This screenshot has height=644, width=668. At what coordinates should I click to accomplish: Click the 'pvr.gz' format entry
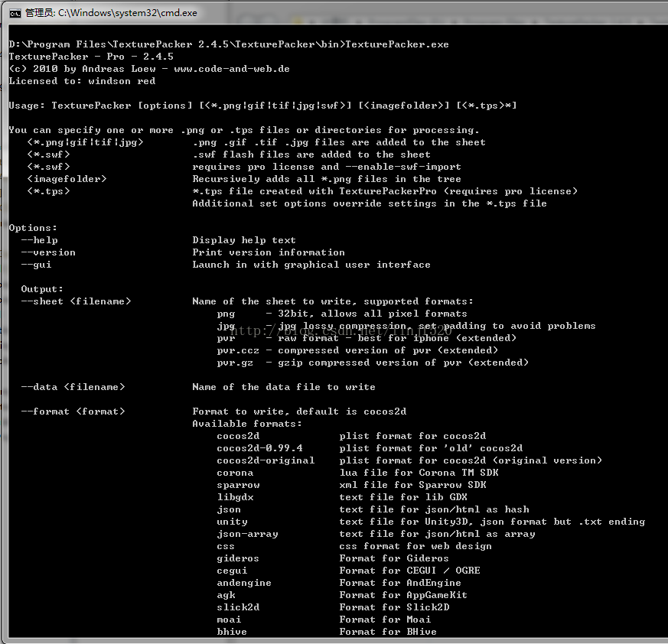[x=235, y=363]
